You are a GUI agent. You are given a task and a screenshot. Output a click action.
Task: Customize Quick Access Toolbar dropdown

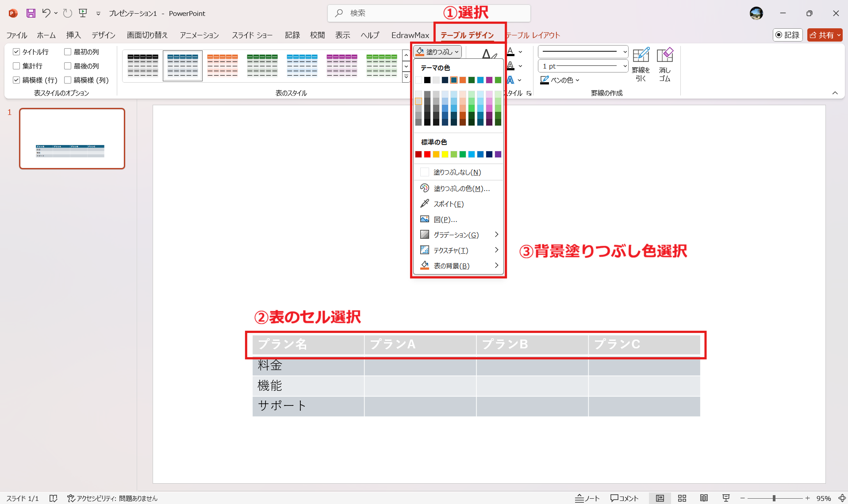[98, 14]
